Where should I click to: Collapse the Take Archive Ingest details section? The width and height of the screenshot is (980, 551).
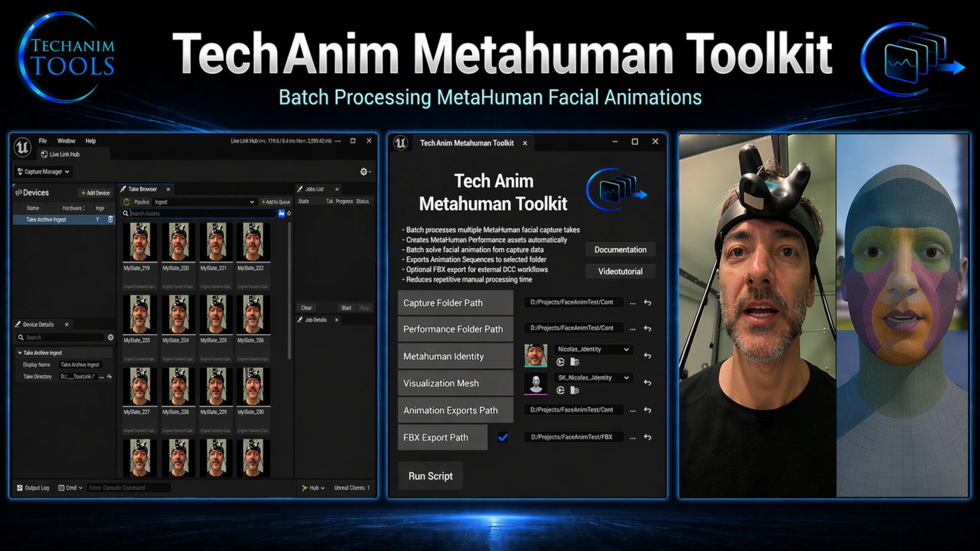[19, 353]
